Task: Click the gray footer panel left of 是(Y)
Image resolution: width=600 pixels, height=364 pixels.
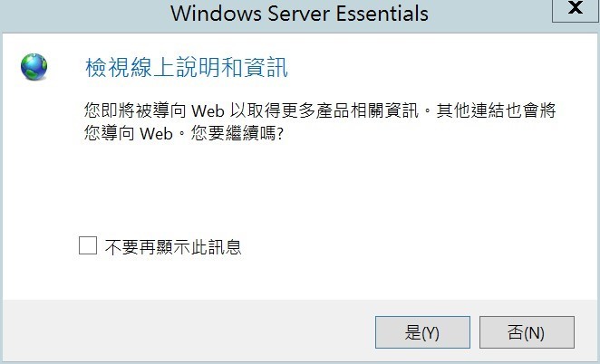Action: pos(181,332)
